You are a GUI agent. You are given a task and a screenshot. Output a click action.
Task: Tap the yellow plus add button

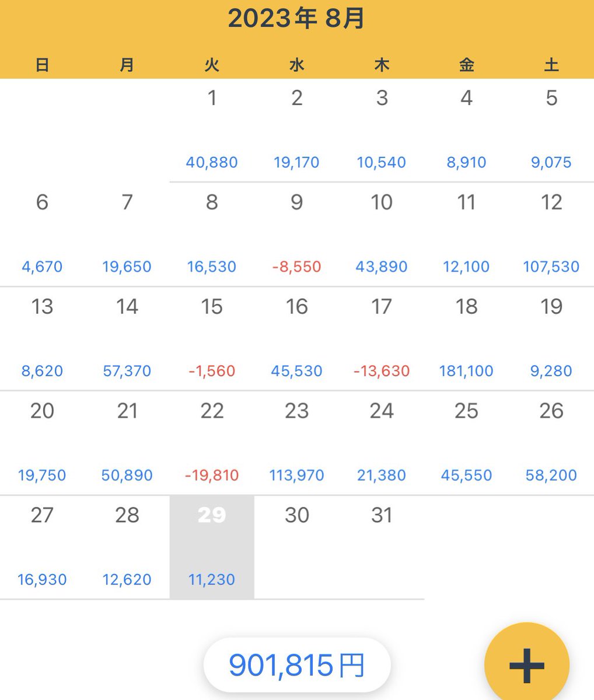click(x=526, y=664)
